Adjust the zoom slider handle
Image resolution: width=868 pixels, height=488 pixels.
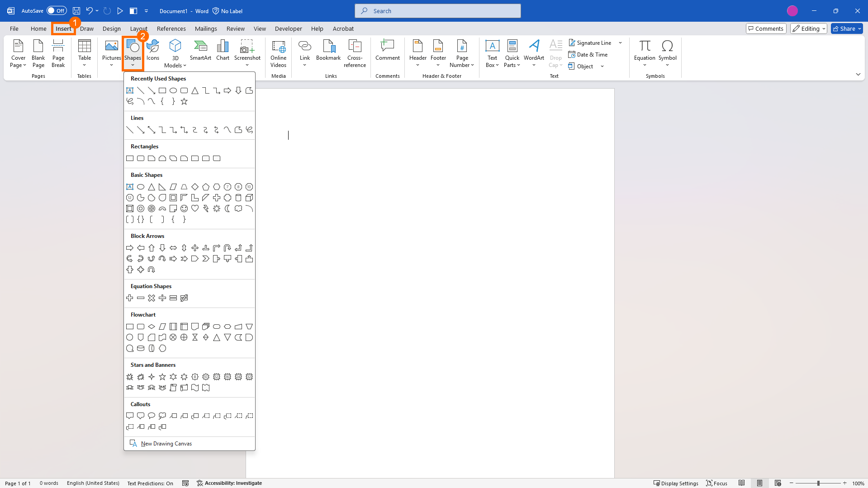[x=818, y=483]
